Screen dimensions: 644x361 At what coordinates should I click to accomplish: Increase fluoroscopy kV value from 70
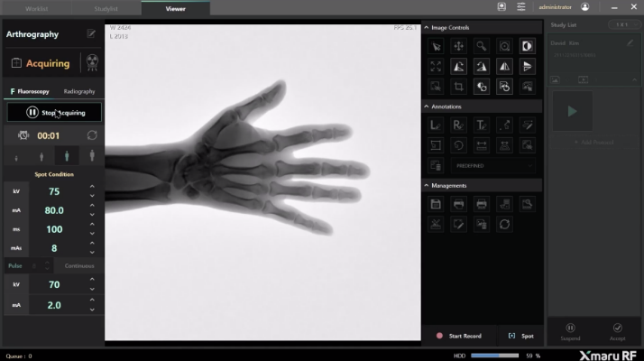click(x=92, y=280)
